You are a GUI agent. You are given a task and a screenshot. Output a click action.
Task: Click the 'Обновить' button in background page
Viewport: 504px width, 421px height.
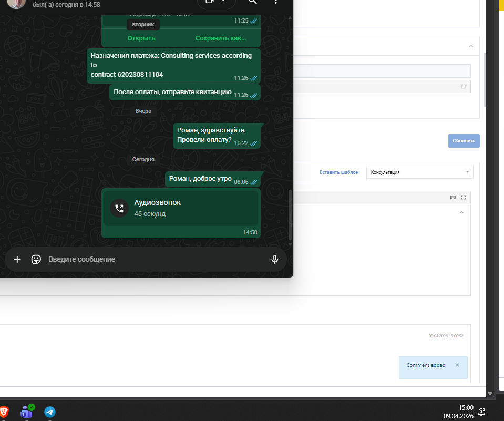[464, 141]
